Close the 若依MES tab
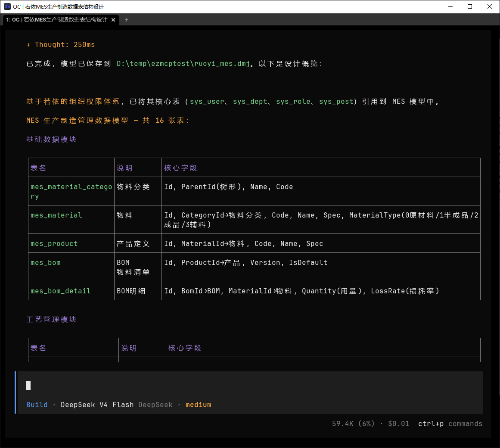Viewport: 500px width, 448px height. tap(113, 20)
